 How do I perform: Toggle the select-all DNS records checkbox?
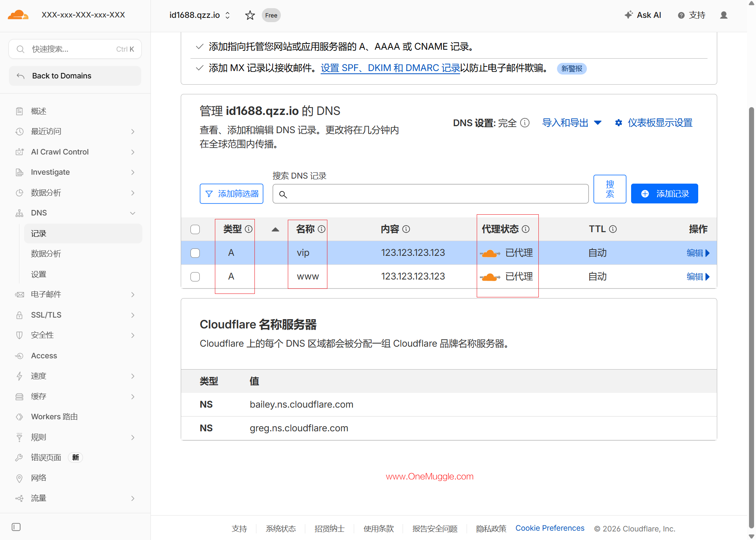[195, 229]
